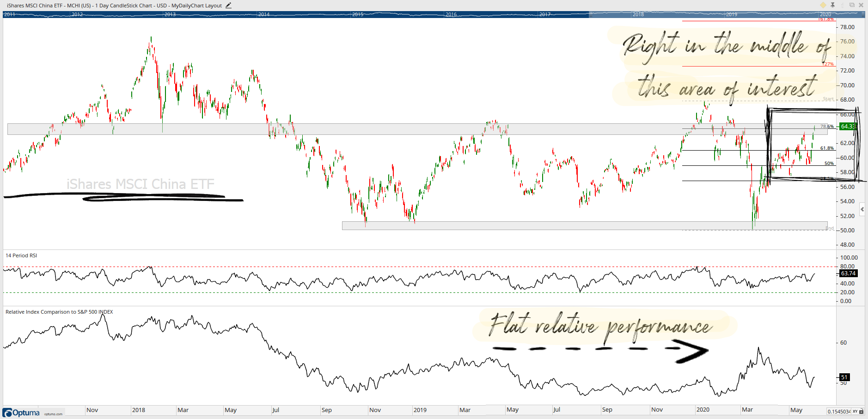868x419 pixels.
Task: Click the Sep label left of Nov 2018
Action: click(326, 410)
